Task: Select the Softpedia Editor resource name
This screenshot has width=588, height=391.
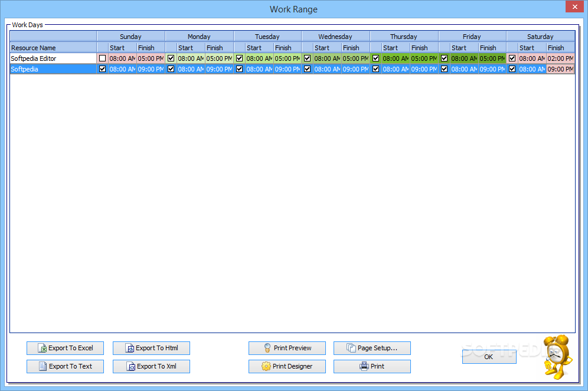Action: click(53, 58)
